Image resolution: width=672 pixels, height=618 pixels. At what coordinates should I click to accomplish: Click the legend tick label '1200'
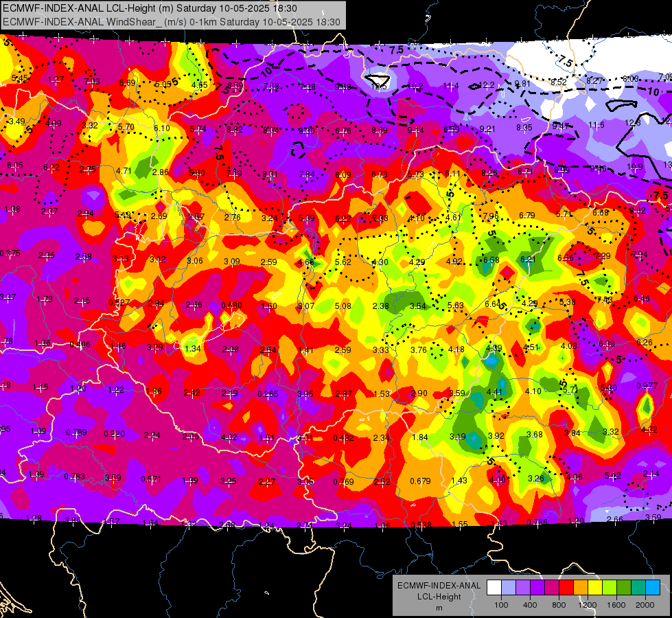588,605
